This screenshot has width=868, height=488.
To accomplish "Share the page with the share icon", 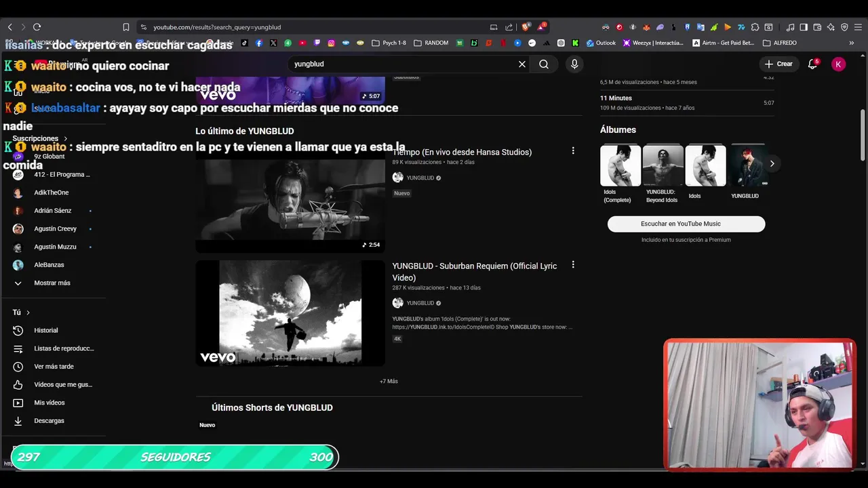I will point(509,27).
